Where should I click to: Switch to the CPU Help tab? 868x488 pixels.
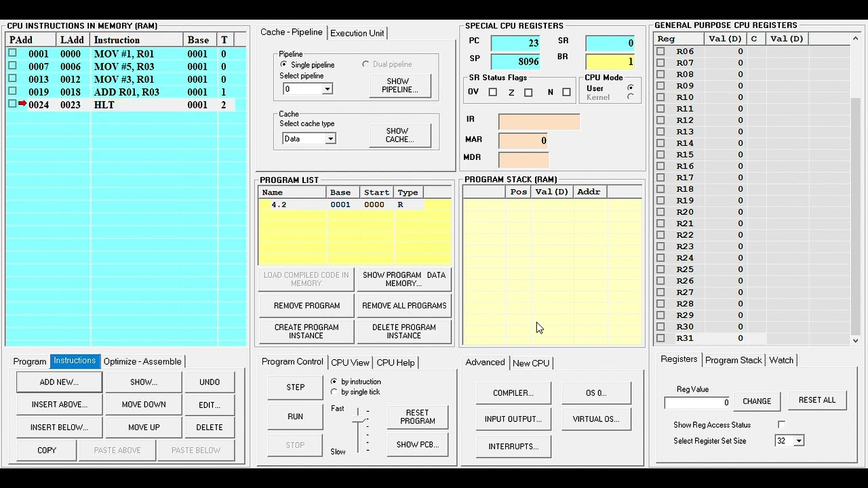[395, 363]
